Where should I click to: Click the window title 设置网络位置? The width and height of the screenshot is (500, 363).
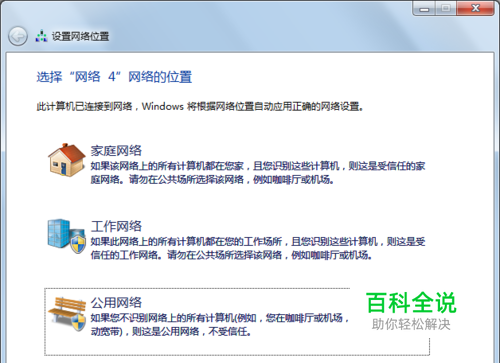[x=80, y=36]
